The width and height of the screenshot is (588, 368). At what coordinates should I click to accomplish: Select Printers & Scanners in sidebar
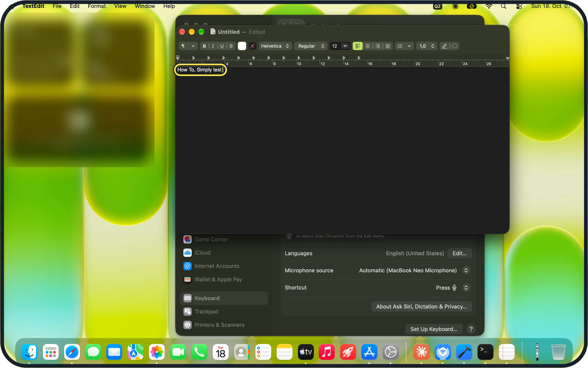pos(224,325)
